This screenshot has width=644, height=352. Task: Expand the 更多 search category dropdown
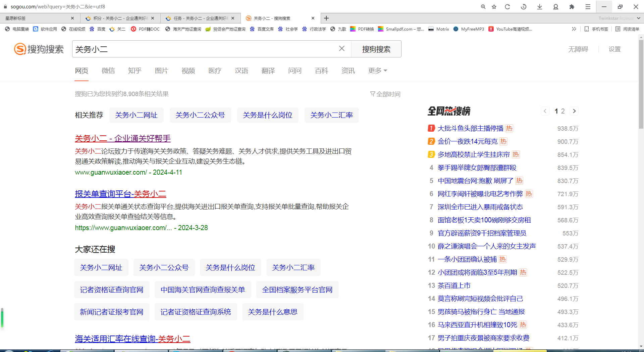[378, 71]
